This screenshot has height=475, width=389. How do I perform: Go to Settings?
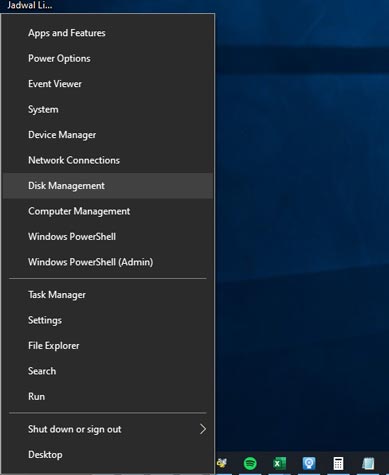pos(108,320)
